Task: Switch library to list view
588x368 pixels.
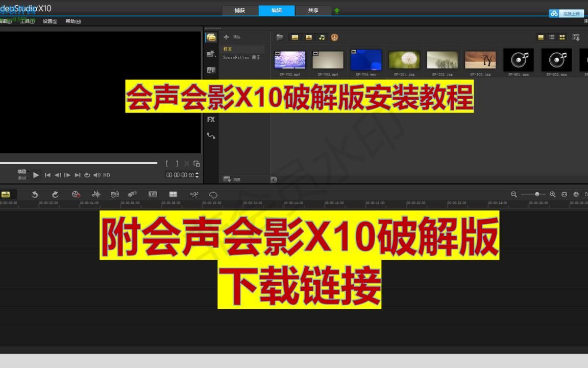Action: click(552, 37)
